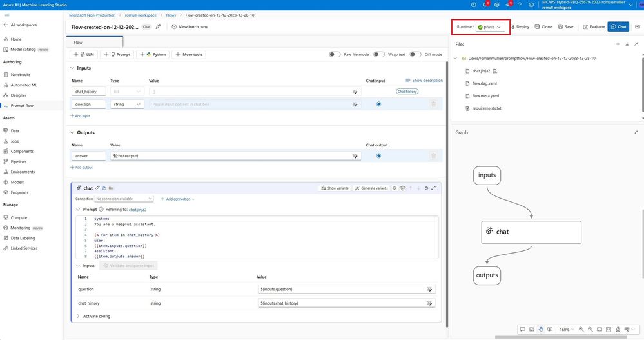This screenshot has width=644, height=340.
Task: Open Add connection dropdown
Action: [177, 199]
